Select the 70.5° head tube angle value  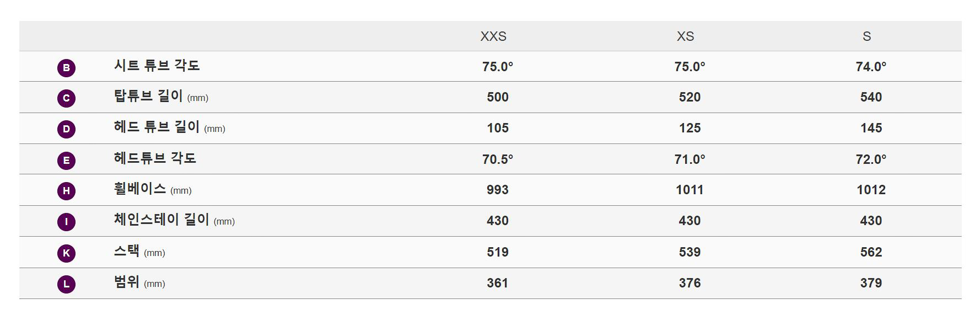tap(497, 159)
